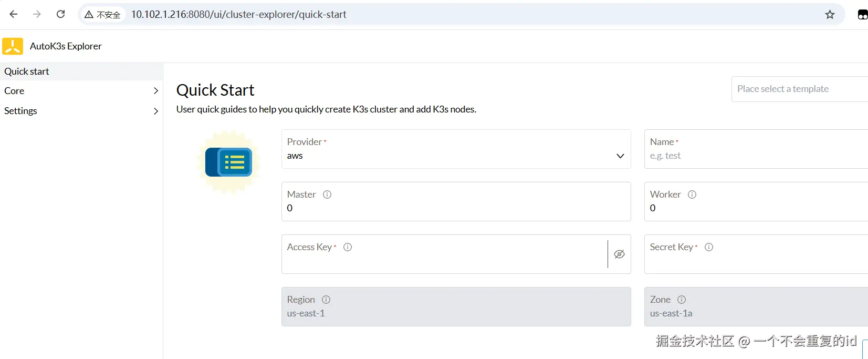Click the Master field info icon
868x359 pixels.
[327, 194]
